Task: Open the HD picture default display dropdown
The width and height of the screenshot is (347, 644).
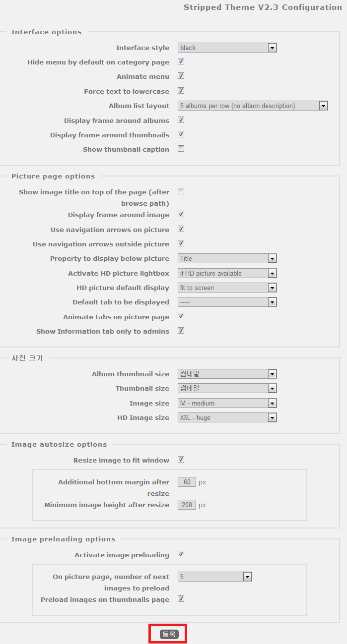Action: click(x=227, y=288)
